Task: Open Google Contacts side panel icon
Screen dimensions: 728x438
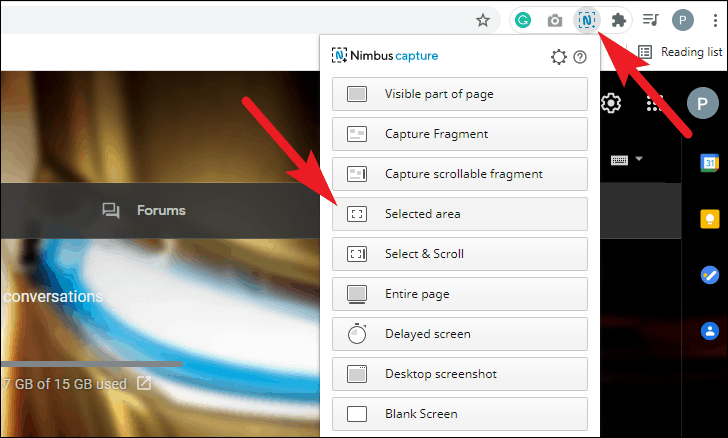Action: pos(709,331)
